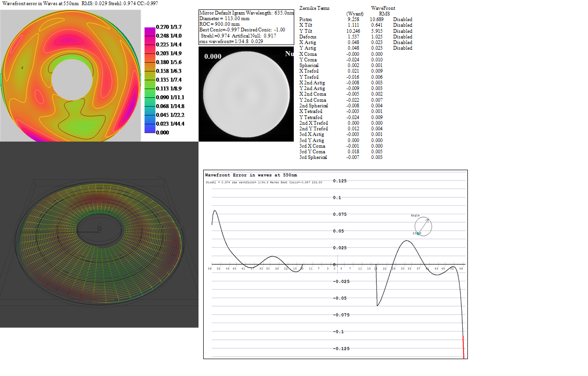The height and width of the screenshot is (376, 588).
Task: Click the "-0.125" y-axis label in profile plot
Action: 341,348
